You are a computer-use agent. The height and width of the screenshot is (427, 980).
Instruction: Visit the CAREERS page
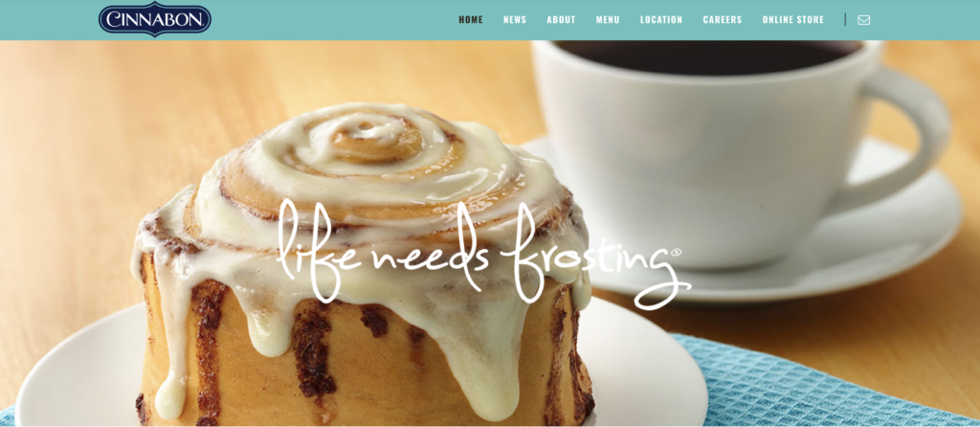[723, 20]
